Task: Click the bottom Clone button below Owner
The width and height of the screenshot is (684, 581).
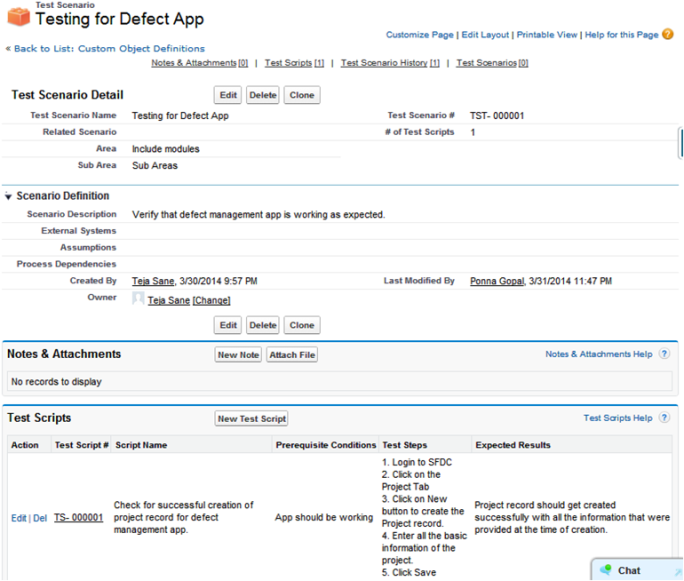Action: 302,325
